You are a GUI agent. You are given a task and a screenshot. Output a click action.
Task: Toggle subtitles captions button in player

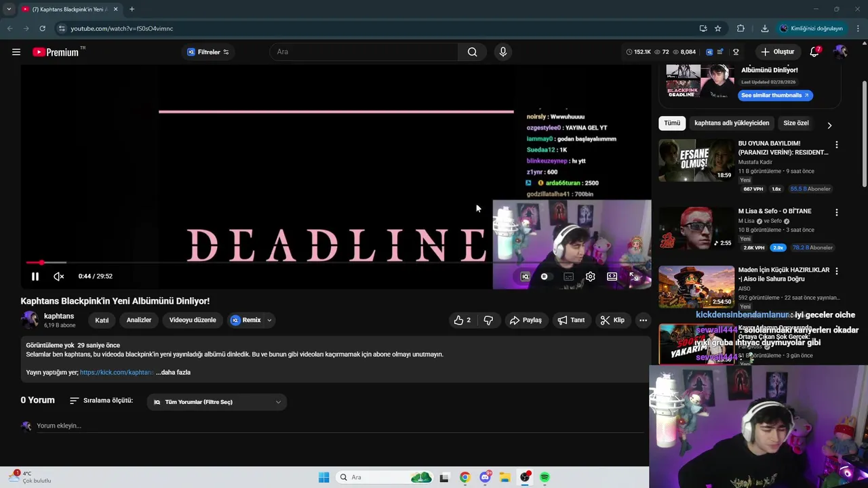tap(568, 277)
